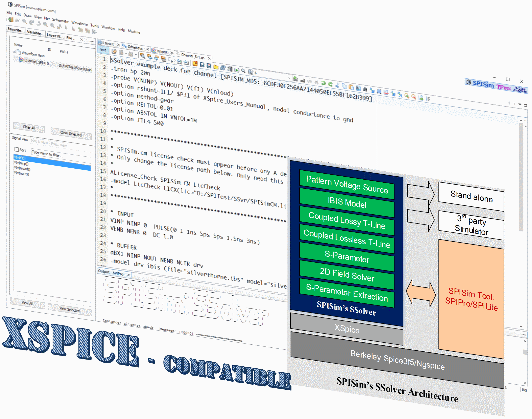Switch to the Schematic tab
The width and height of the screenshot is (532, 419).
tap(135, 48)
